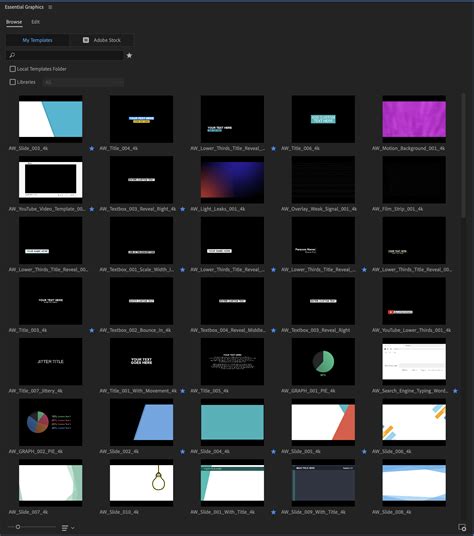
Task: Select AW_Slide_009_With_Title_4k thumbnail
Action: point(323,483)
